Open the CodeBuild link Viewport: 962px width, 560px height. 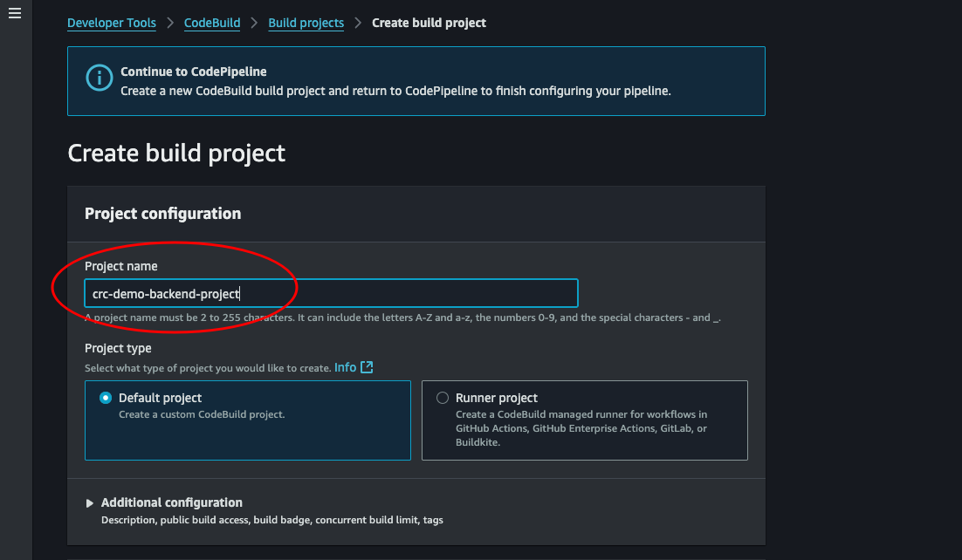click(211, 23)
